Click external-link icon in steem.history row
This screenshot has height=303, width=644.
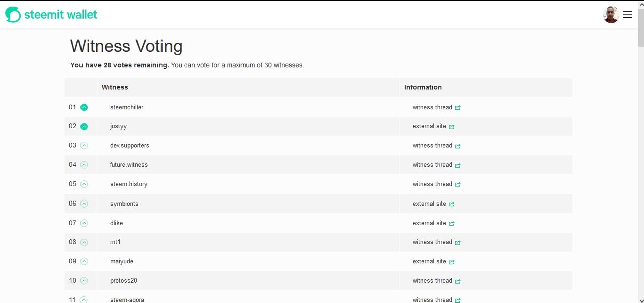(x=458, y=184)
